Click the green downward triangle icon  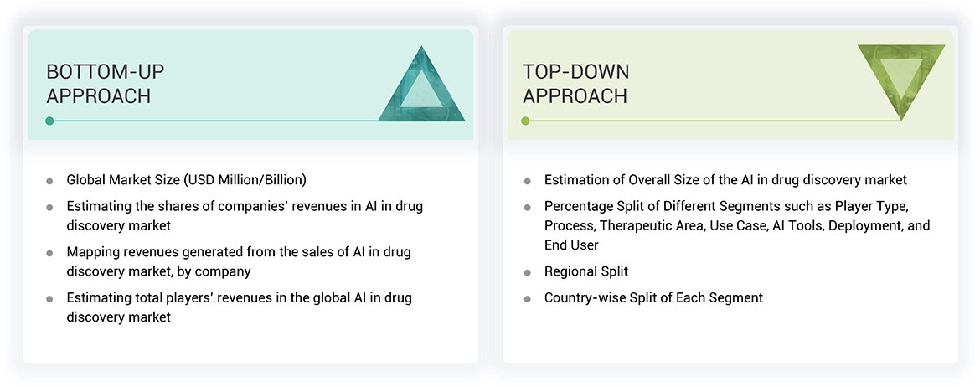(901, 78)
